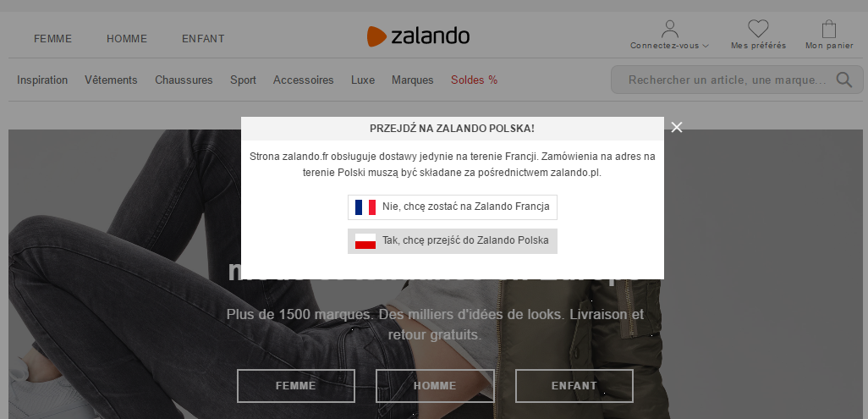The width and height of the screenshot is (868, 419).
Task: Click the search magnifier icon
Action: pos(844,80)
